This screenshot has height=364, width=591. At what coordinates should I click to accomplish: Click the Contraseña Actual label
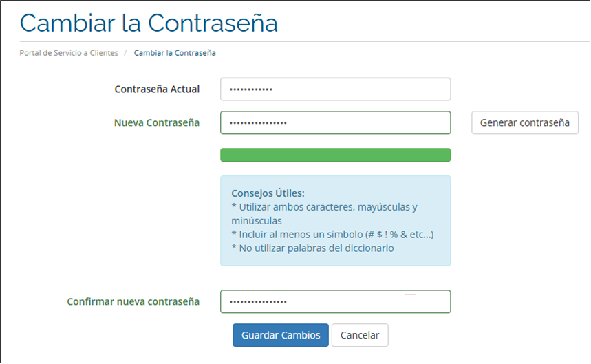point(157,89)
